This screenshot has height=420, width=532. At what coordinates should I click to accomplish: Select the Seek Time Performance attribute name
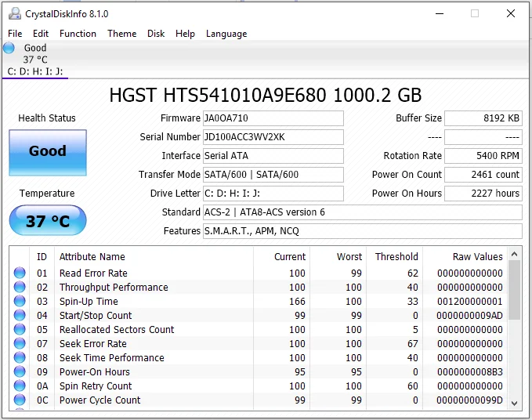tap(111, 357)
